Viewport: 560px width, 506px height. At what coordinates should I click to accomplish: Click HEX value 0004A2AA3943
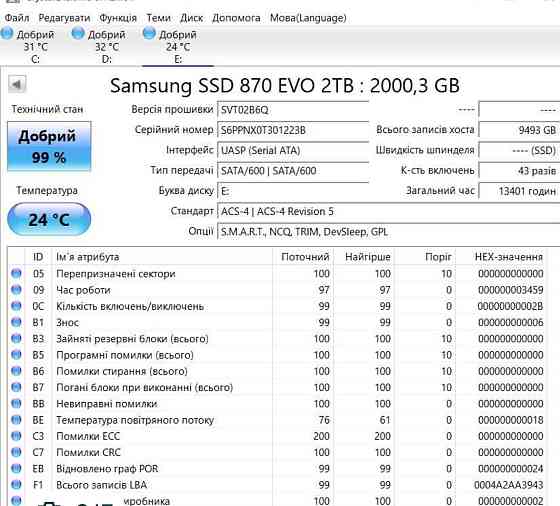click(509, 485)
